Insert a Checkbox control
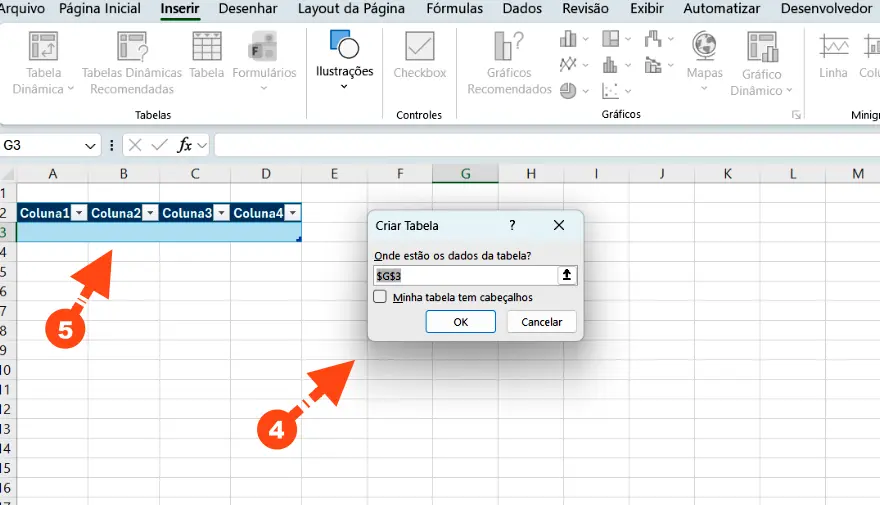The image size is (880, 505). (420, 55)
